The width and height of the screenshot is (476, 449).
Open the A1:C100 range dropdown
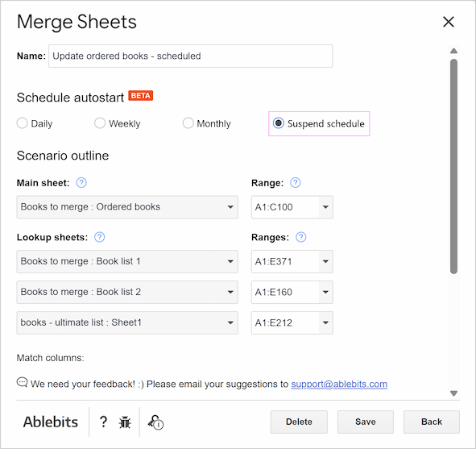[x=292, y=207]
